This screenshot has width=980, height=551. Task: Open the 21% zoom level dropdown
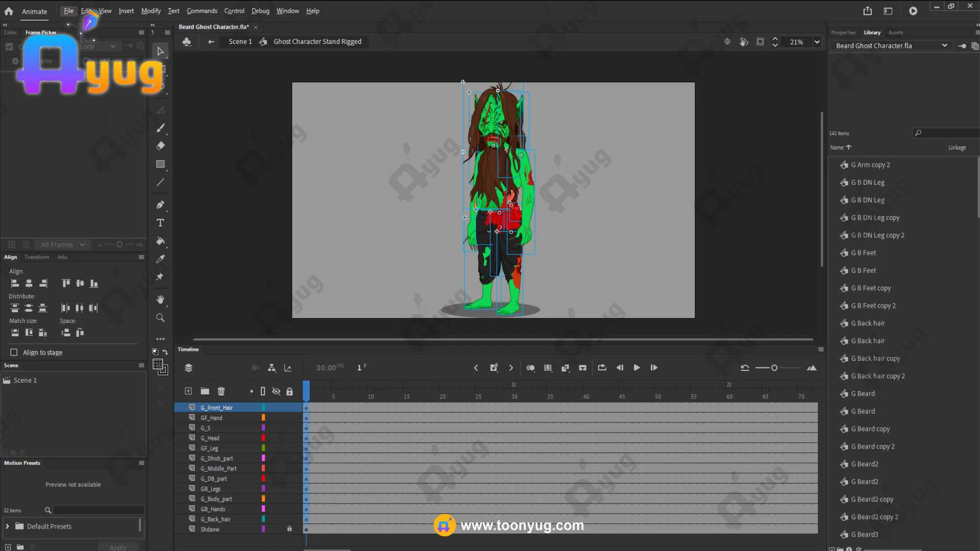(x=817, y=42)
